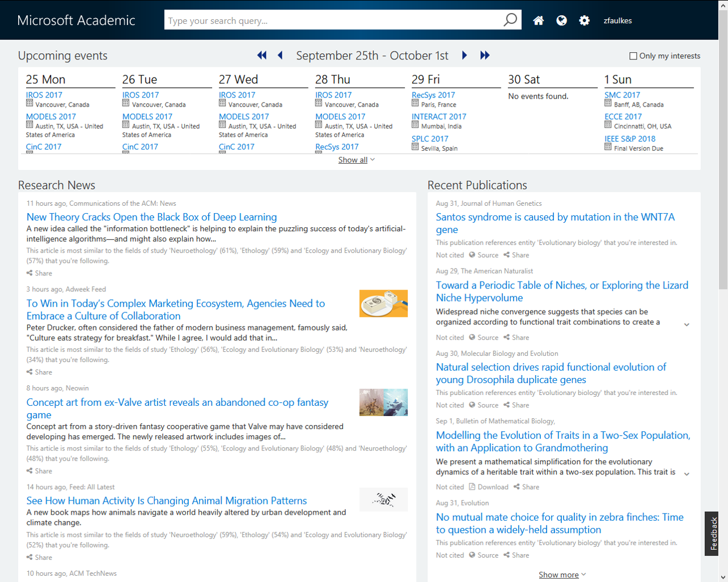This screenshot has height=582, width=728.
Task: Click calendar icon beside Final Version Due
Action: [608, 147]
